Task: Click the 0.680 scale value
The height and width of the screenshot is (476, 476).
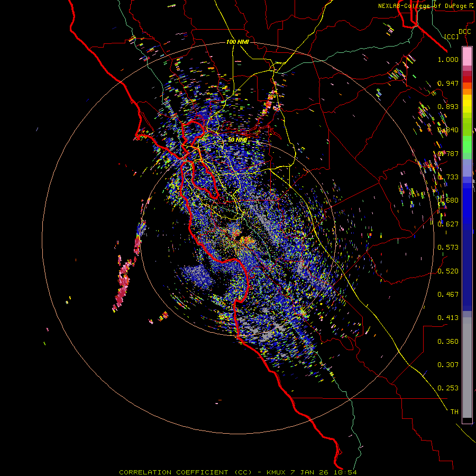Action: 448,200
